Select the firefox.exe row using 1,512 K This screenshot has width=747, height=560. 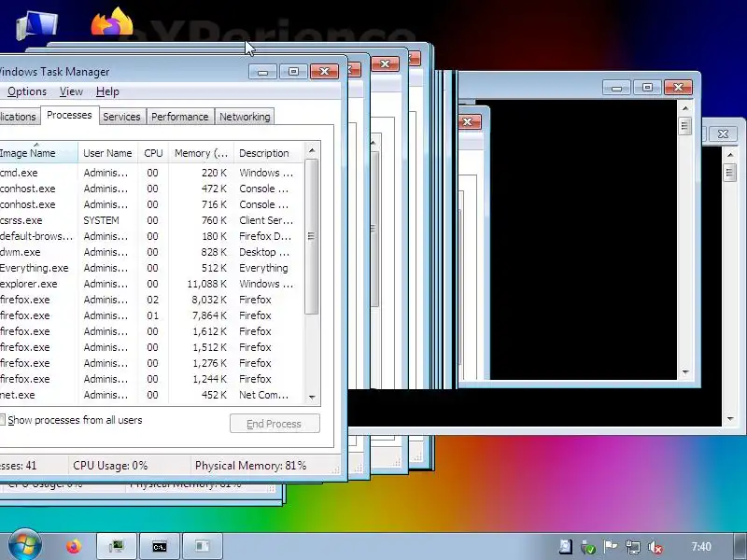click(151, 347)
